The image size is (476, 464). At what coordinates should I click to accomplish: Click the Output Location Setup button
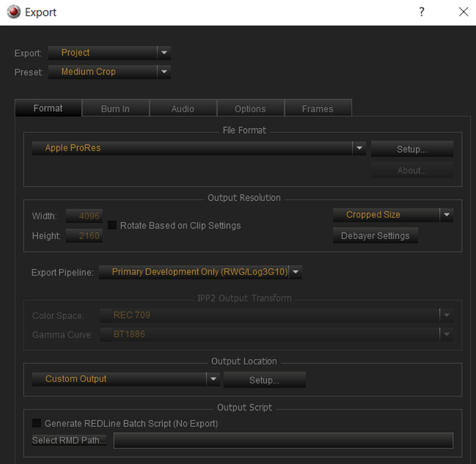[264, 380]
